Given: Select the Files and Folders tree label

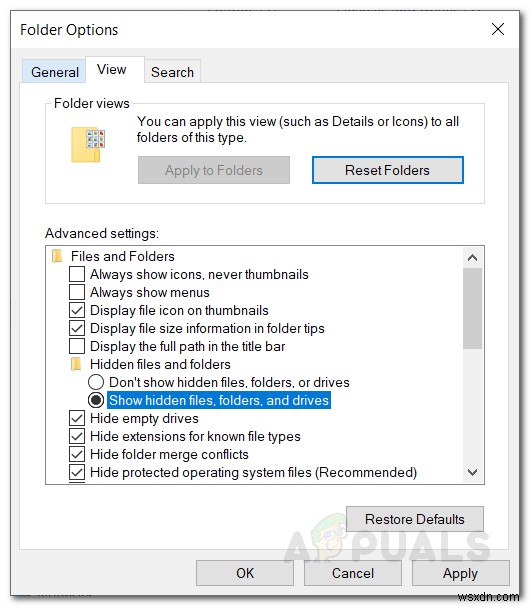Looking at the screenshot, I should click(x=123, y=256).
